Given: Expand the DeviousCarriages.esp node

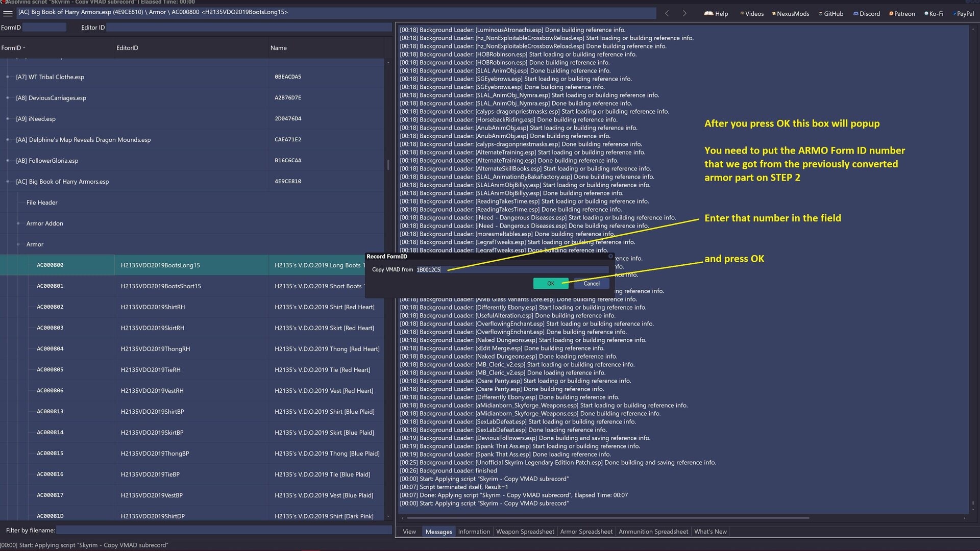Looking at the screenshot, I should pyautogui.click(x=8, y=98).
